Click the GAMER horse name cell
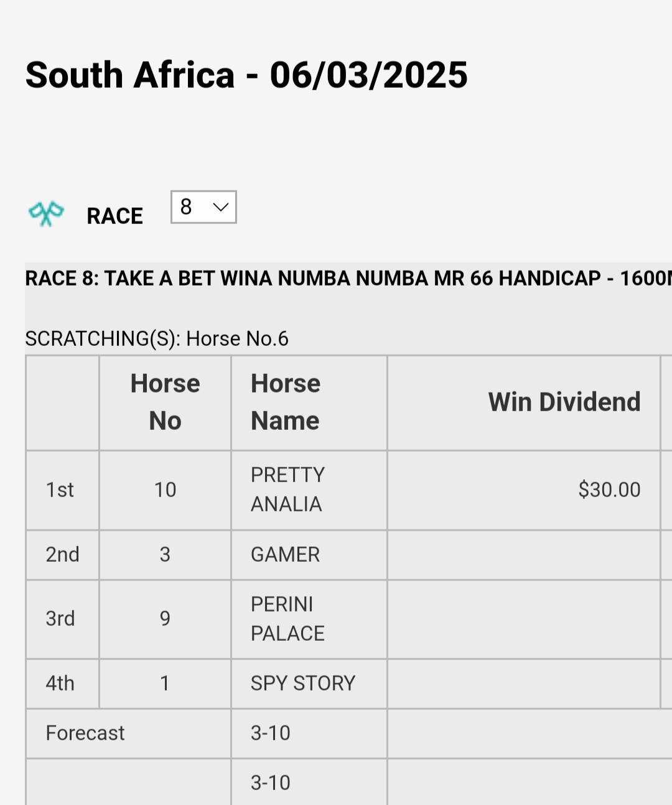 [285, 554]
